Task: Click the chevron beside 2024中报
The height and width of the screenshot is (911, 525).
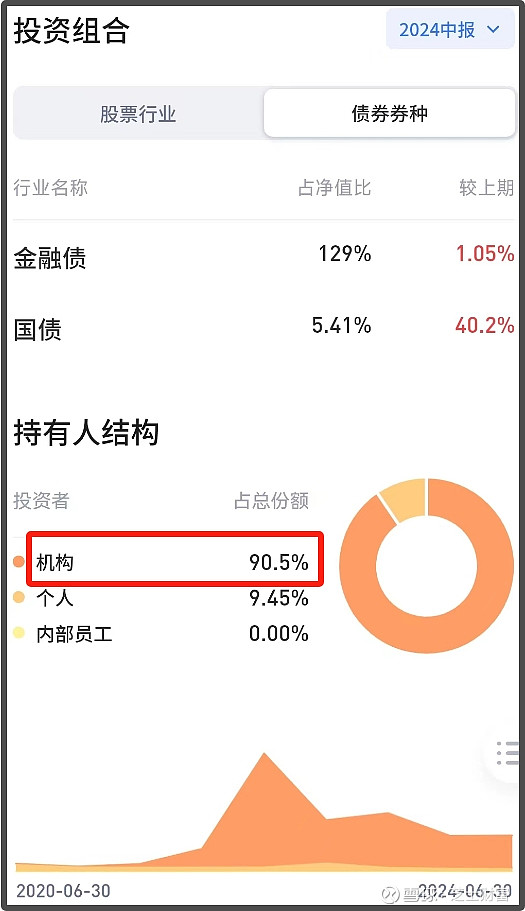Action: tap(493, 30)
